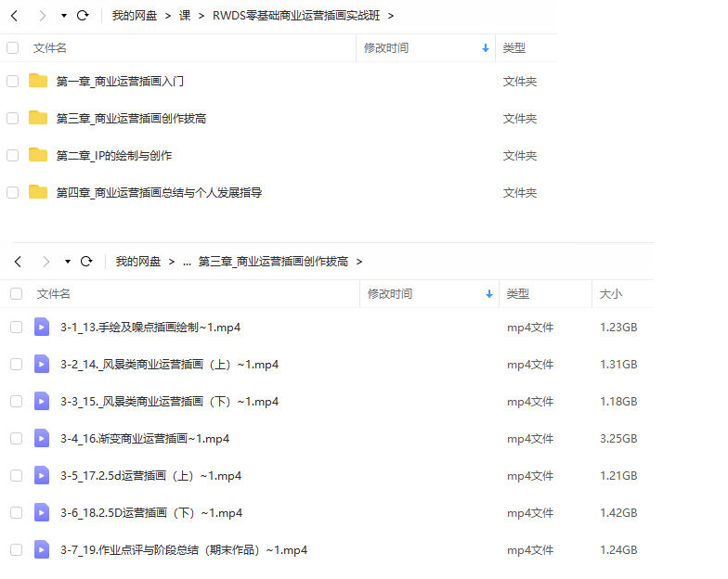Go forward in the lower file panel
728x579 pixels.
[46, 262]
